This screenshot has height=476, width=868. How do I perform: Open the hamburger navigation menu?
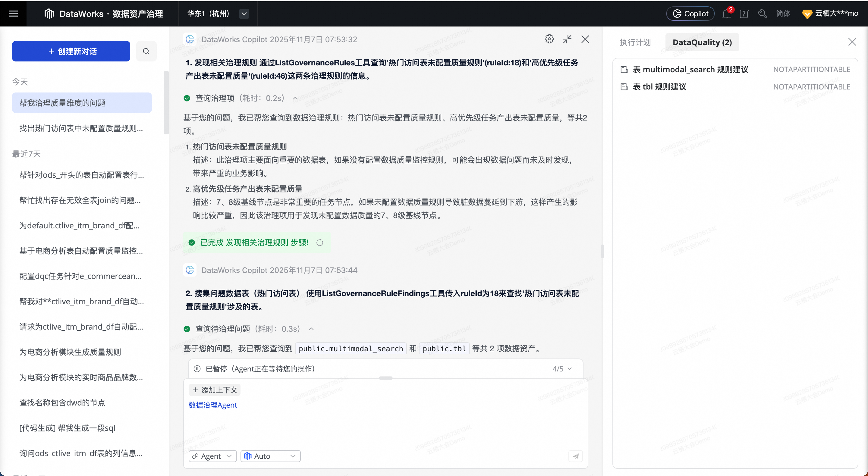point(13,14)
